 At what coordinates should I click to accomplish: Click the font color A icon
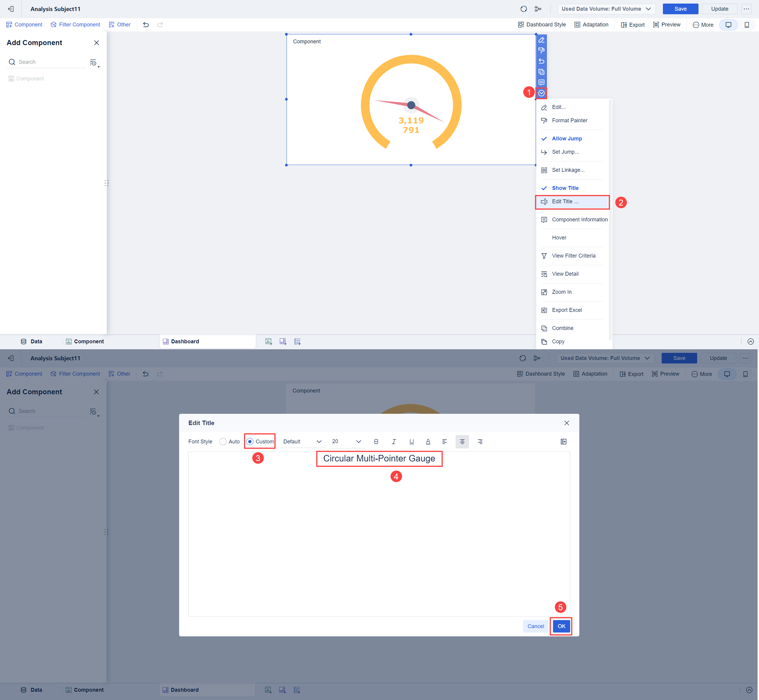pyautogui.click(x=428, y=441)
